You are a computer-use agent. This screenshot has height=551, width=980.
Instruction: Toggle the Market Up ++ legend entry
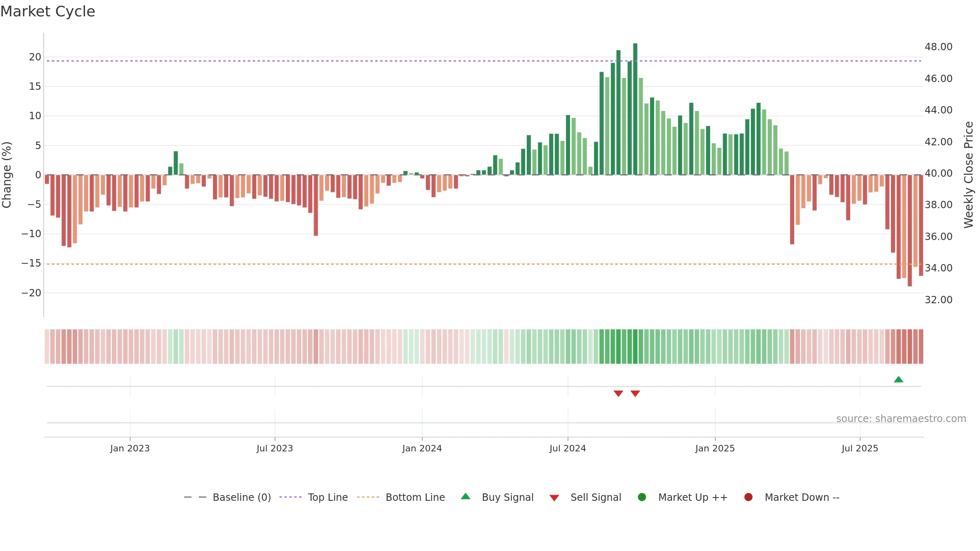(682, 497)
